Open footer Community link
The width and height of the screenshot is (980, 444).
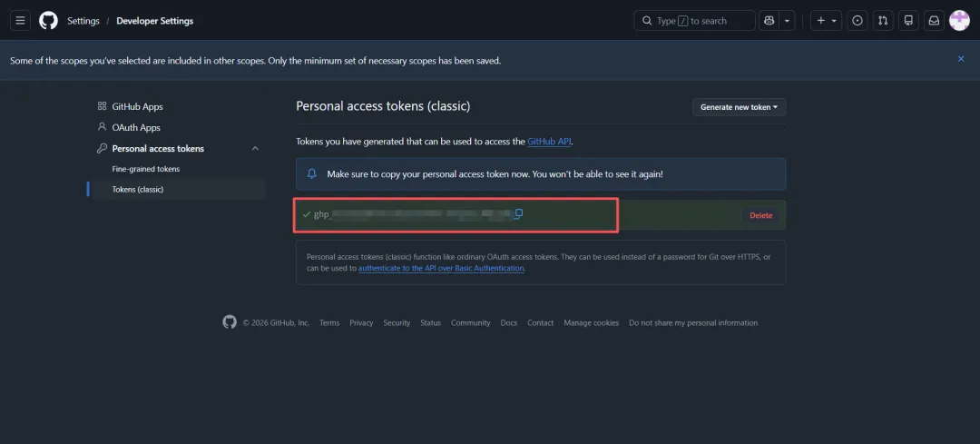click(471, 322)
